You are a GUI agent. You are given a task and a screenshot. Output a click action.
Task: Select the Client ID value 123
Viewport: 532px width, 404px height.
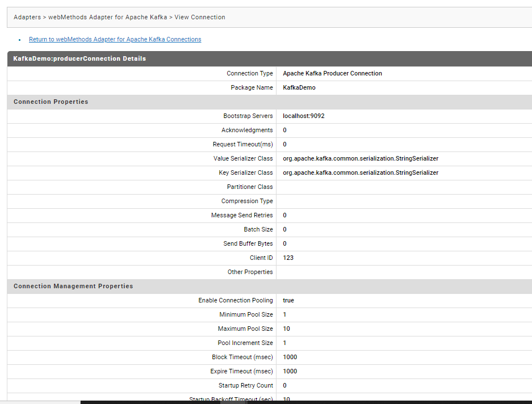point(288,258)
